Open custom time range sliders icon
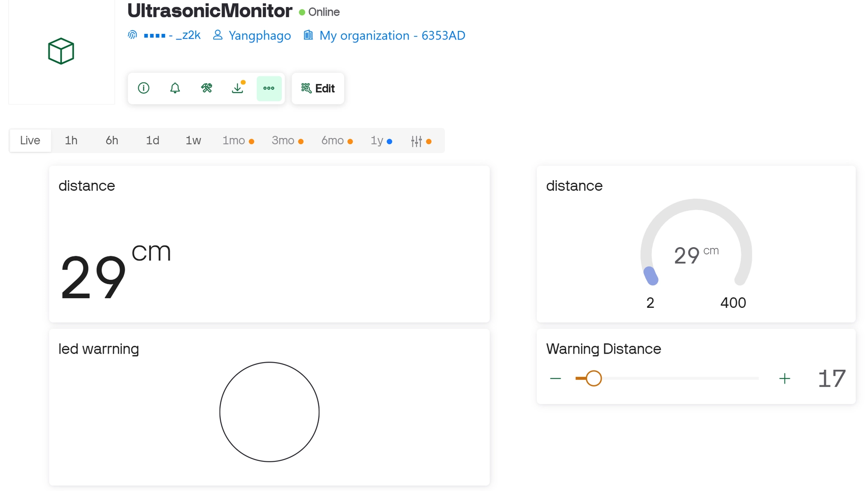 coord(417,141)
